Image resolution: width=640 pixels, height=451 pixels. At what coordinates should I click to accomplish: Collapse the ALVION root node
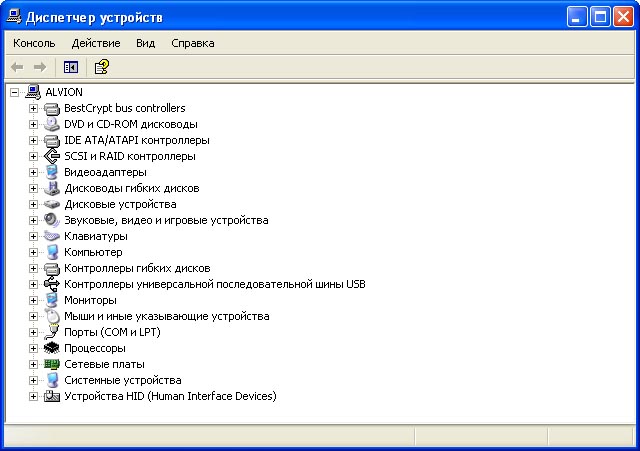(14, 92)
